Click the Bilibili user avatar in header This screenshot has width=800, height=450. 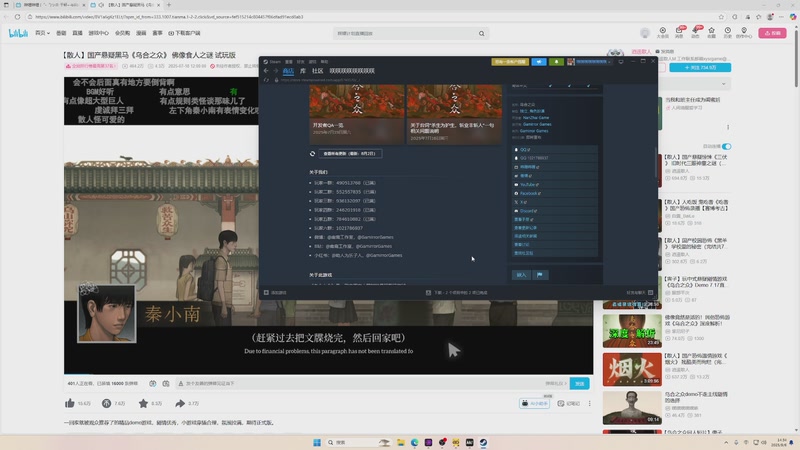click(645, 33)
